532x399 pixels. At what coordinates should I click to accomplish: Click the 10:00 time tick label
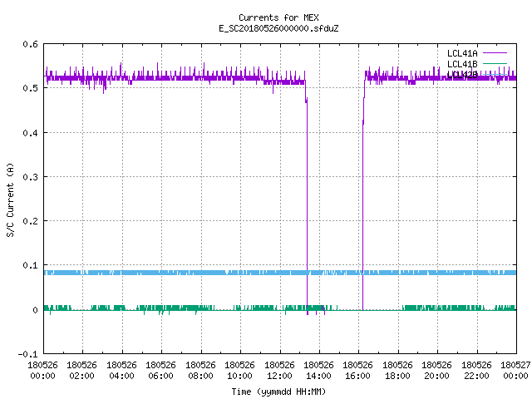(x=239, y=376)
